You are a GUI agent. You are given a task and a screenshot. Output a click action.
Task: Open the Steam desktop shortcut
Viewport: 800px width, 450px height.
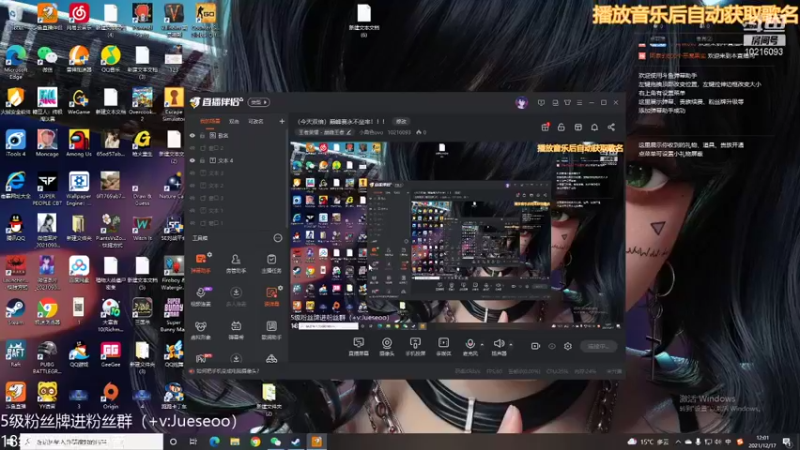(x=15, y=312)
